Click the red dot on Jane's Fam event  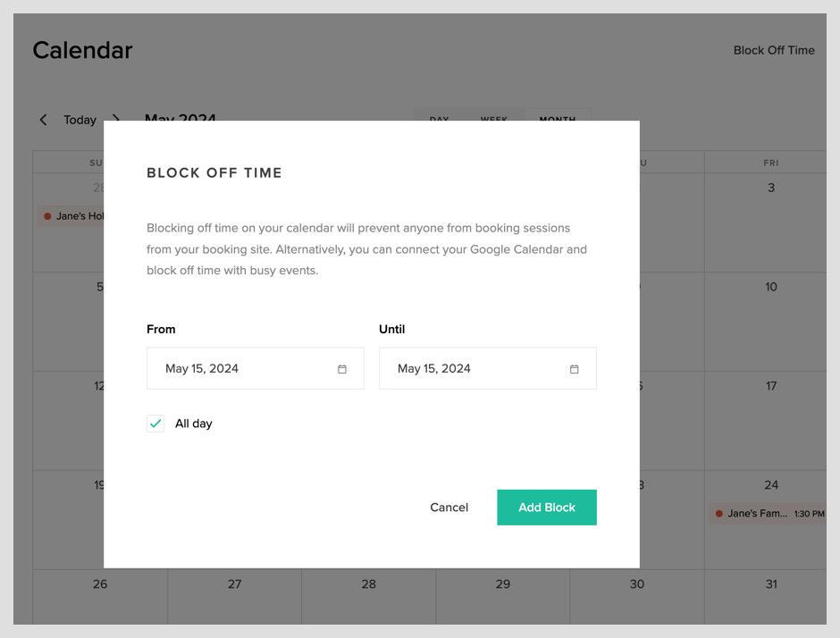pos(718,514)
